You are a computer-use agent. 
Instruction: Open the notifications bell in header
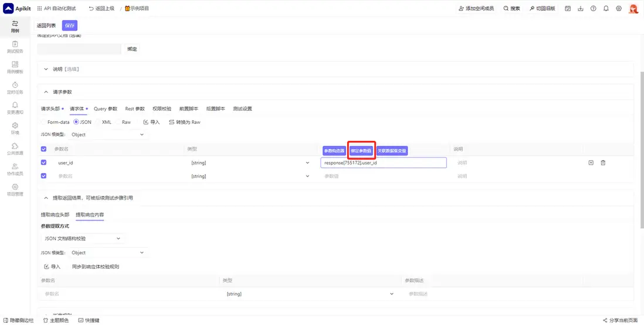(606, 8)
